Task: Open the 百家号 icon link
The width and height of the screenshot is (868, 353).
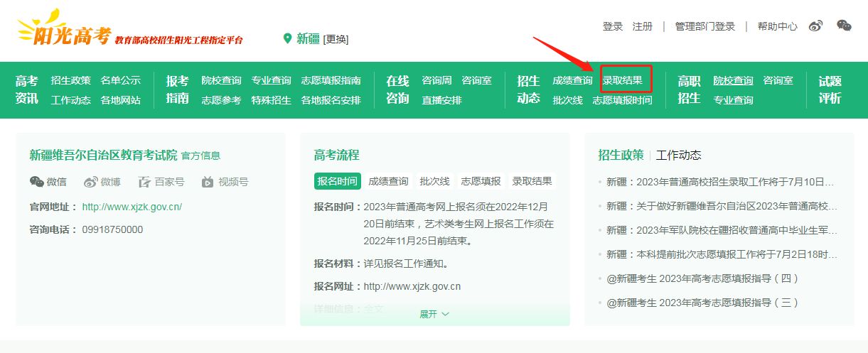Action: tap(145, 182)
